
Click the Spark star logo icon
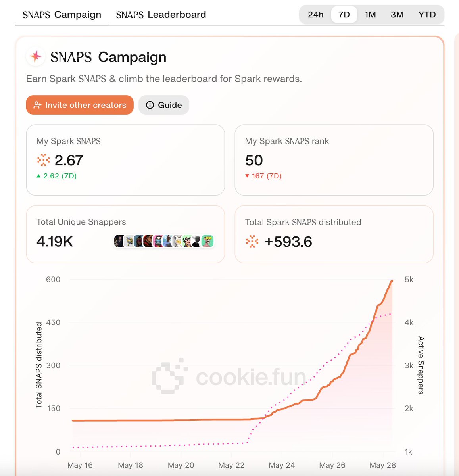click(36, 57)
